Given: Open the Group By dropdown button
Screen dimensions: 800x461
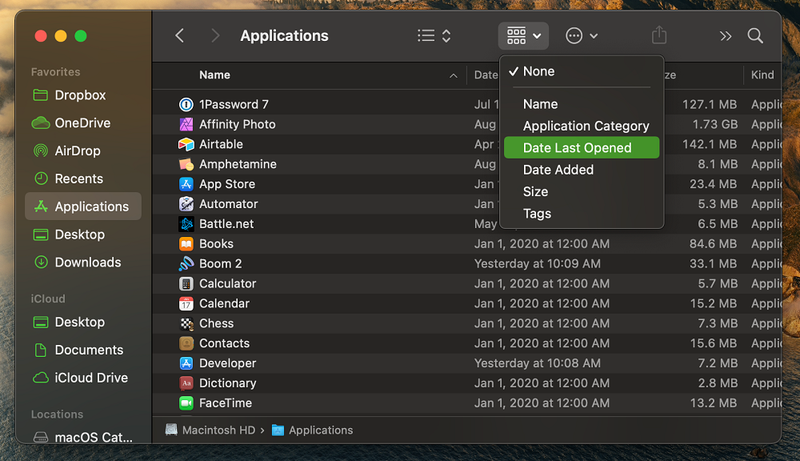Looking at the screenshot, I should point(523,36).
